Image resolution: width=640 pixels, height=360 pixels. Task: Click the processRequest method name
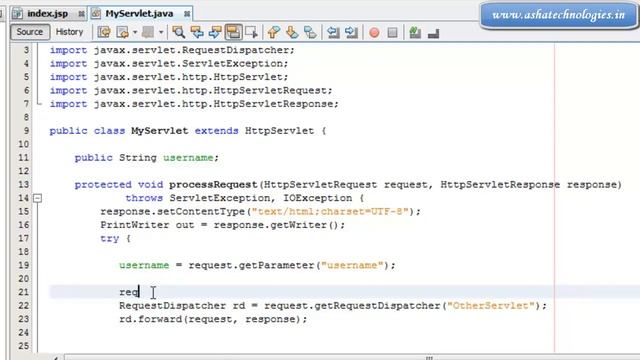tap(213, 185)
